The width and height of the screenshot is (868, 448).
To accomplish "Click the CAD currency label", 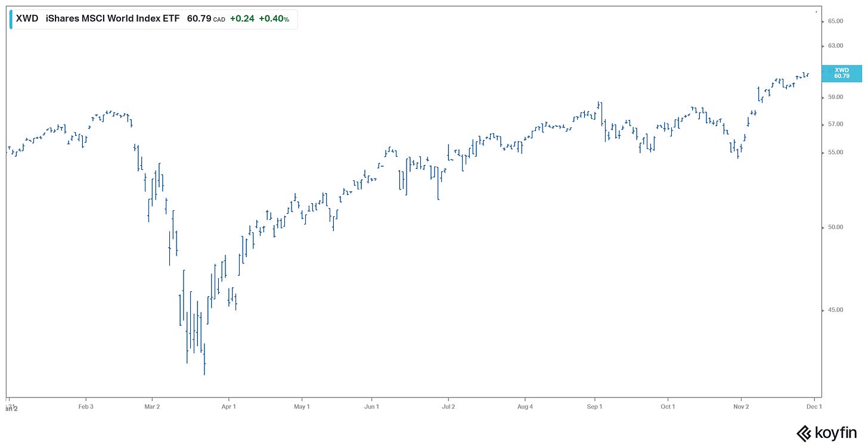I will coord(219,20).
